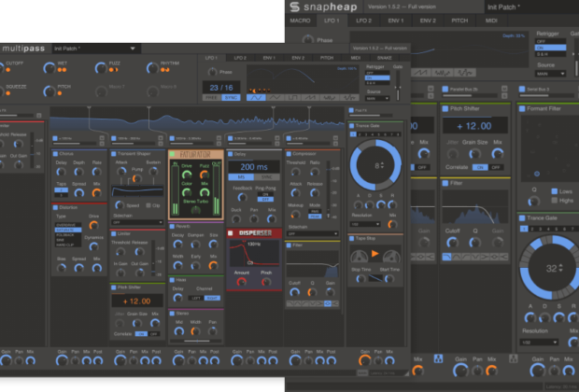
Task: Click Delay 200 ms time field
Action: click(x=254, y=167)
